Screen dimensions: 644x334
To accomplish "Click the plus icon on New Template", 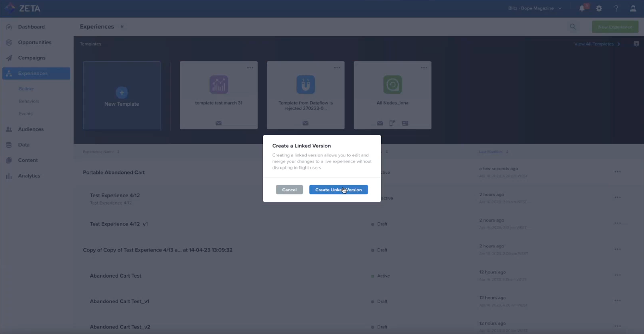I will [122, 93].
